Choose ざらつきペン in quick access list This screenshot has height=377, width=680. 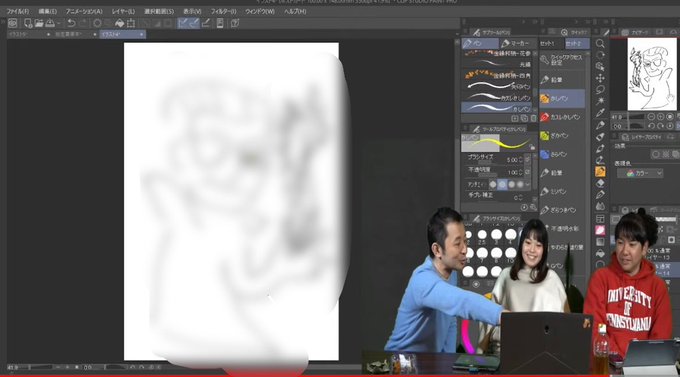(562, 210)
